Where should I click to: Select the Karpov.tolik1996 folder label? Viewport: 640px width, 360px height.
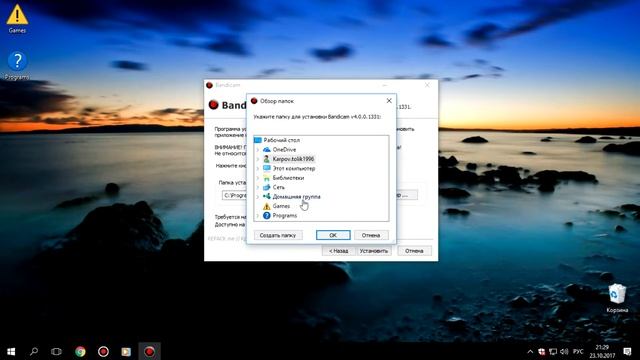[293, 159]
